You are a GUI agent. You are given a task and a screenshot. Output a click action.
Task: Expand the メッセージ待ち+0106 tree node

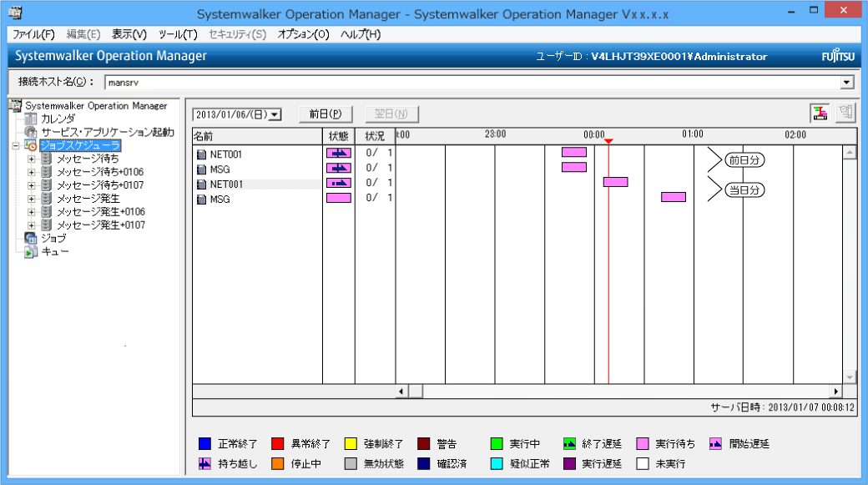[x=32, y=172]
